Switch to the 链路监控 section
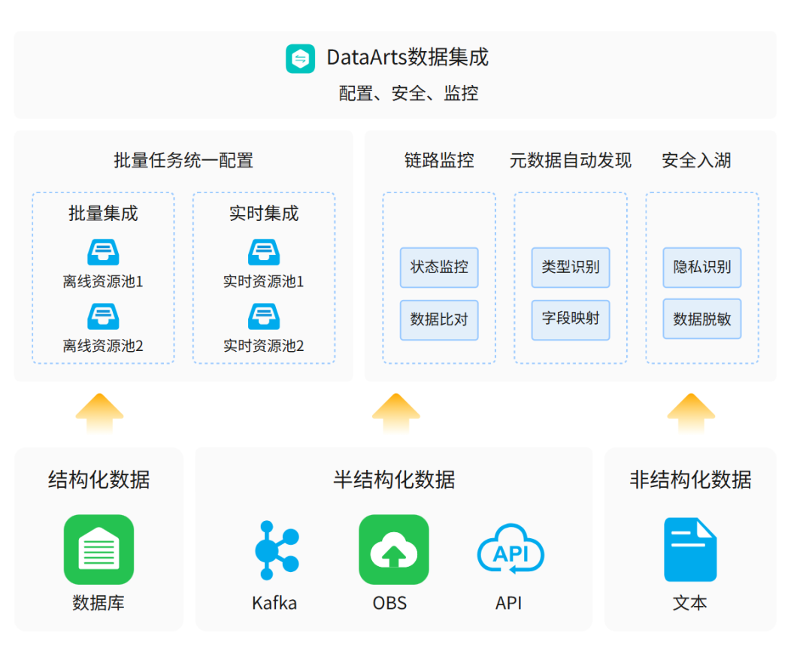812x657 pixels. coord(439,160)
